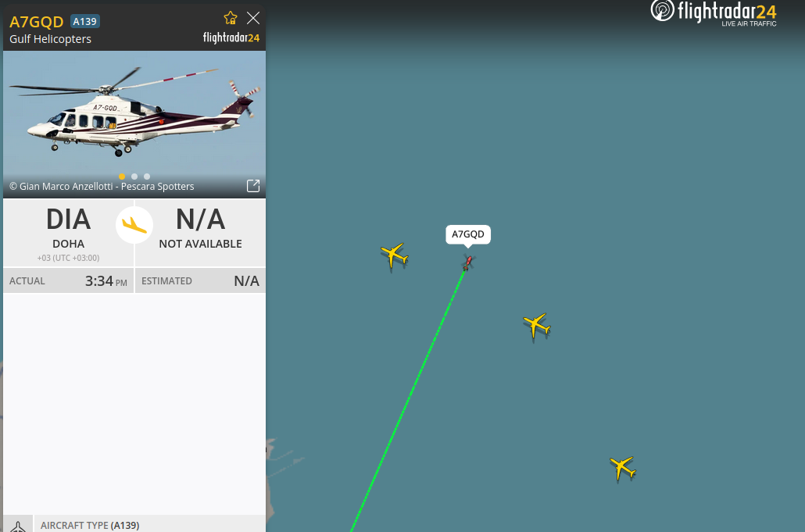Viewport: 805px width, 532px height.
Task: Click the A7GQD callsign label on the map
Action: coord(467,234)
